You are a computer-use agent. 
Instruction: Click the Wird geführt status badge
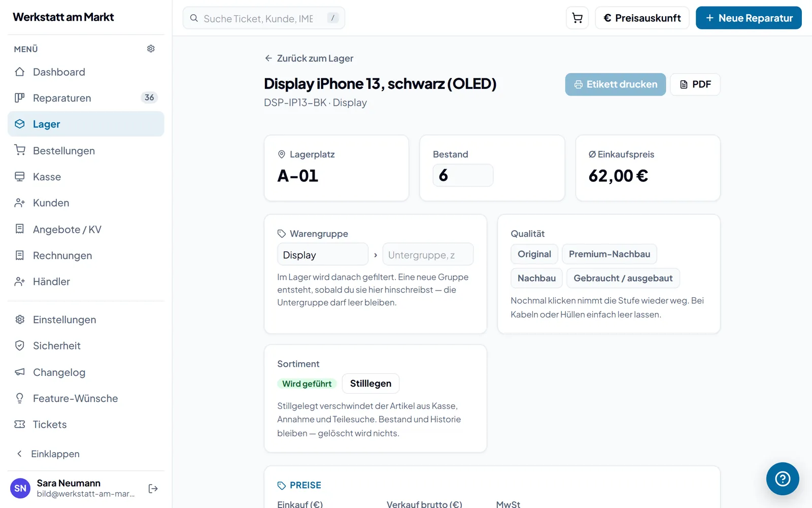coord(307,384)
